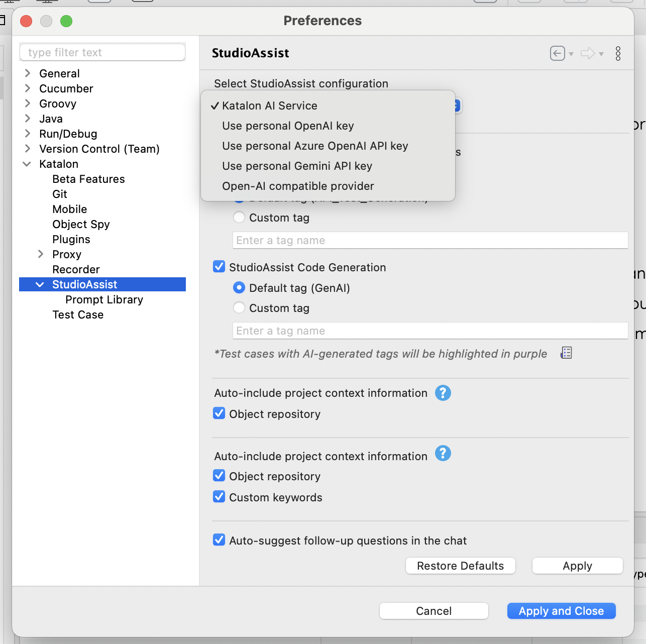Click the Restore Defaults button

[x=461, y=566]
